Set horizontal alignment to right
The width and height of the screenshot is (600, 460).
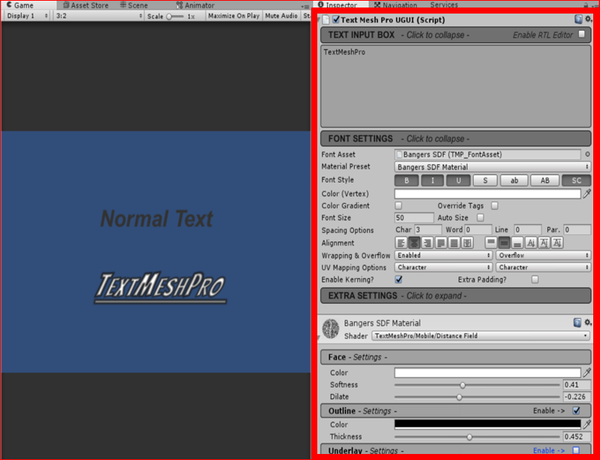click(x=427, y=243)
